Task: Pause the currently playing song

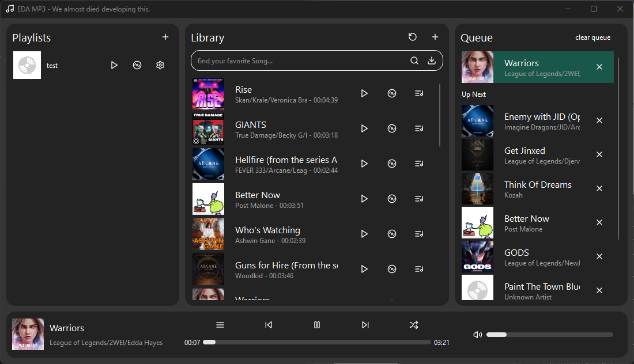Action: (x=317, y=325)
